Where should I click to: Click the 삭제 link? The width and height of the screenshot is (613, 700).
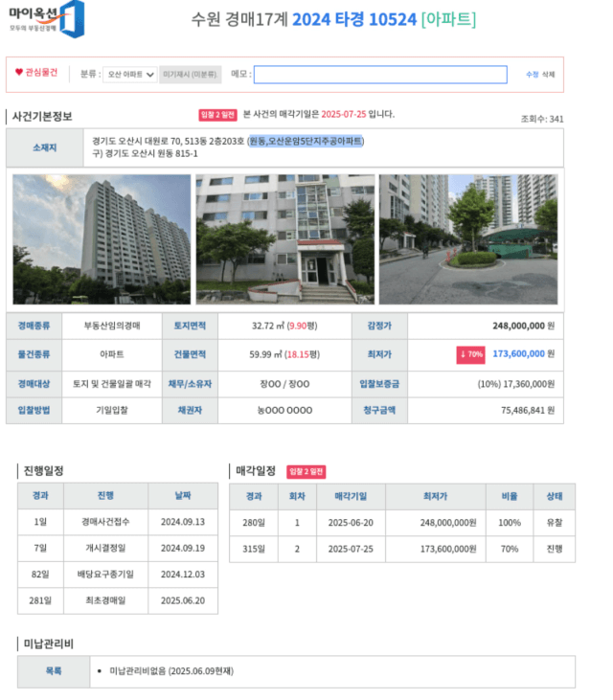(548, 75)
